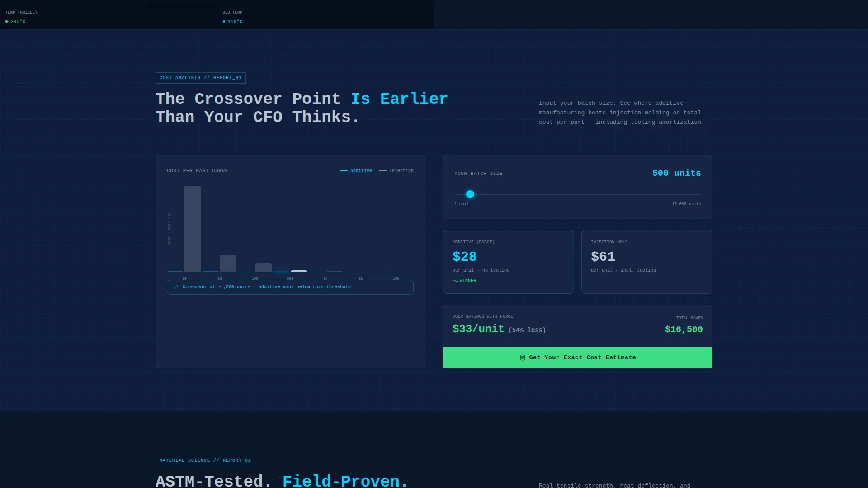Click the '10,000 units' slider maximum label
868x488 pixels.
(686, 204)
